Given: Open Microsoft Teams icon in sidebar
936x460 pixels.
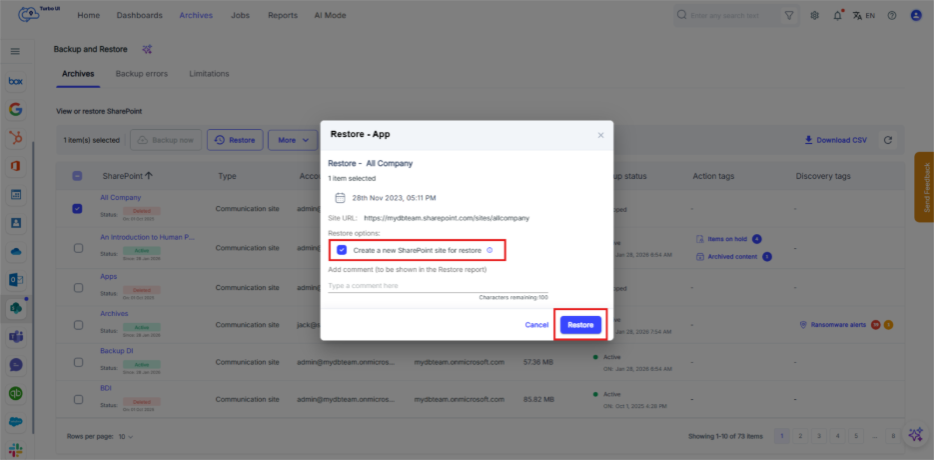Looking at the screenshot, I should (16, 337).
